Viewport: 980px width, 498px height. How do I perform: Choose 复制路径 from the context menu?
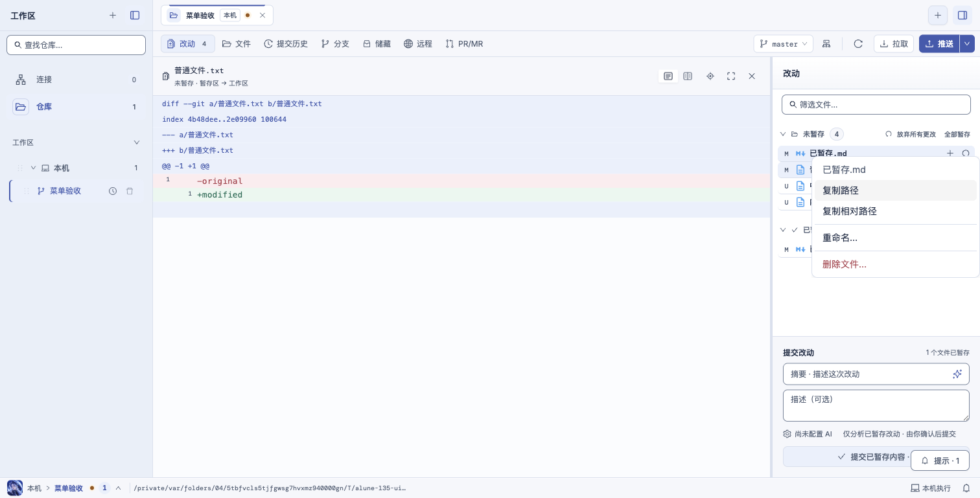(x=895, y=190)
